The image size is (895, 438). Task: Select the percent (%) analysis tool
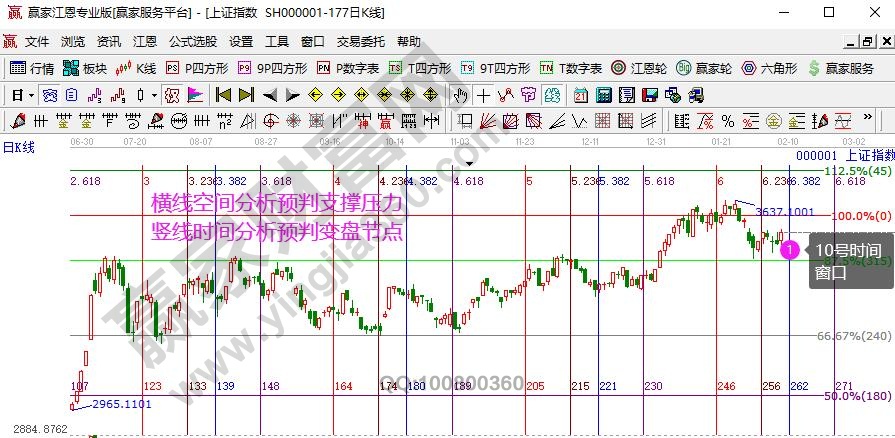pyautogui.click(x=727, y=121)
